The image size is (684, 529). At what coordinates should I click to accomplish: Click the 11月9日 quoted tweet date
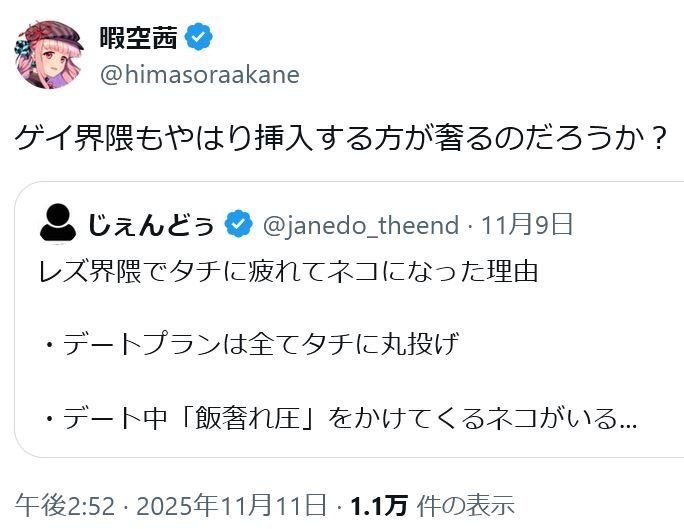tap(540, 224)
